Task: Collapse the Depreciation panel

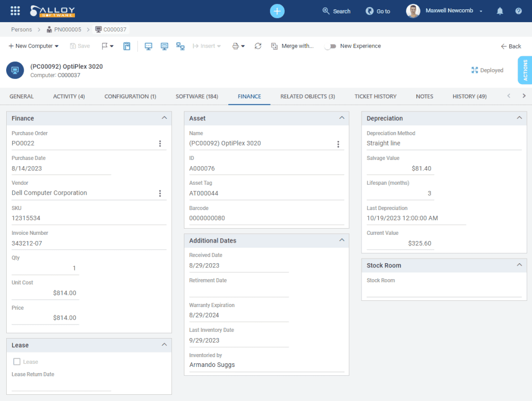Action: [520, 118]
